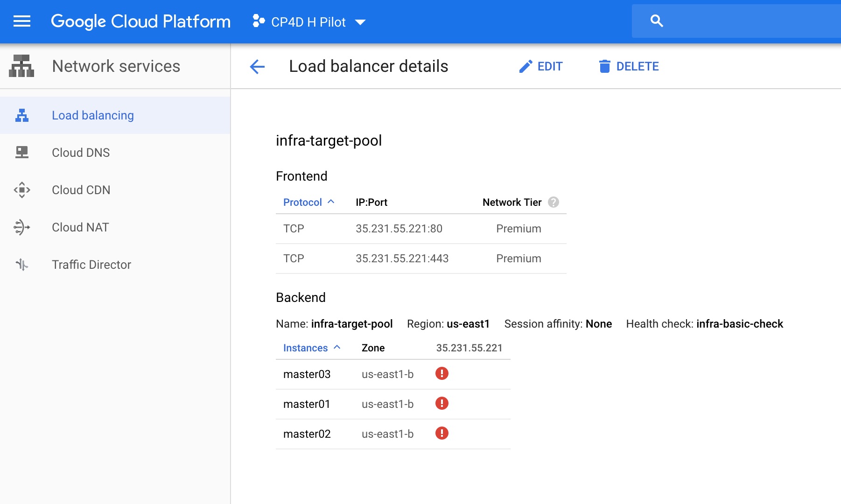The image size is (841, 504).
Task: Click the DELETE button label
Action: (x=638, y=67)
